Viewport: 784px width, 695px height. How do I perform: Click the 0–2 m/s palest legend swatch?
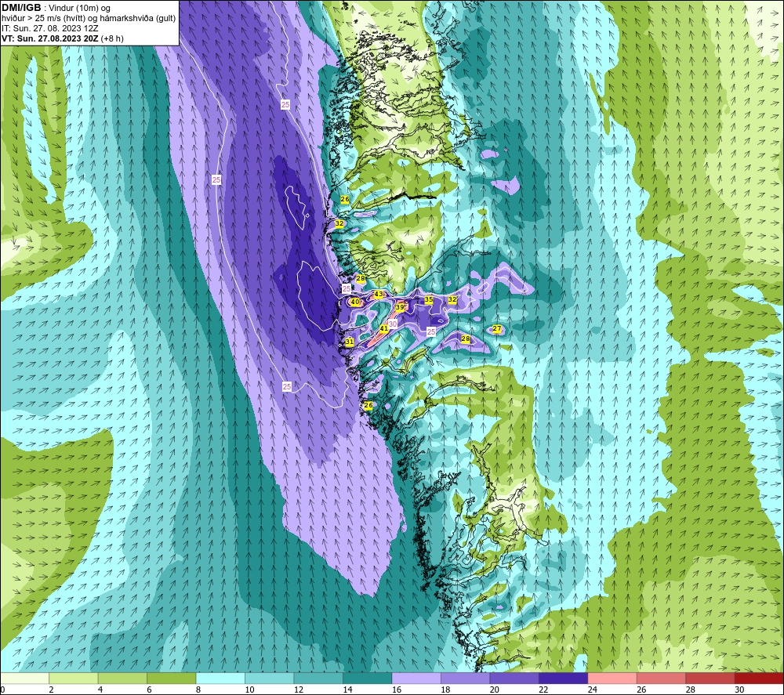pyautogui.click(x=24, y=678)
